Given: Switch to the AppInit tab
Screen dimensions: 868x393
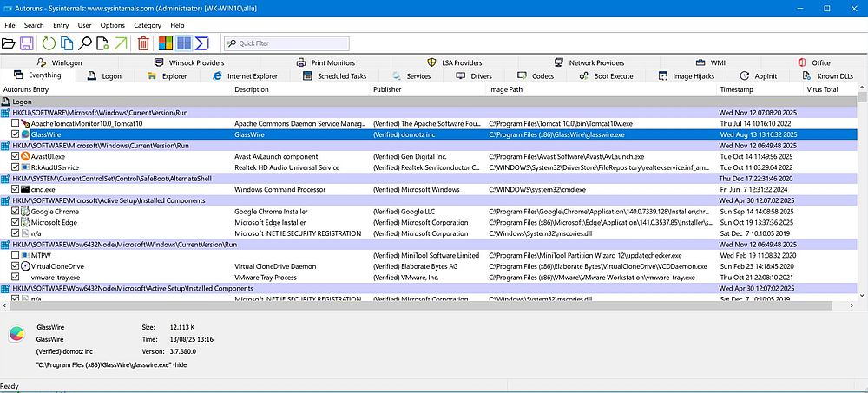Looking at the screenshot, I should [x=760, y=76].
